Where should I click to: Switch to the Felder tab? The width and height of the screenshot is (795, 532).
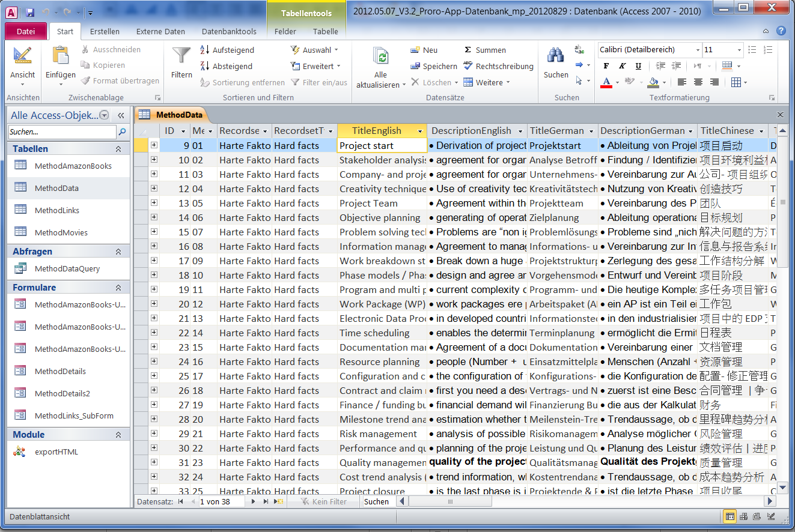tap(285, 31)
